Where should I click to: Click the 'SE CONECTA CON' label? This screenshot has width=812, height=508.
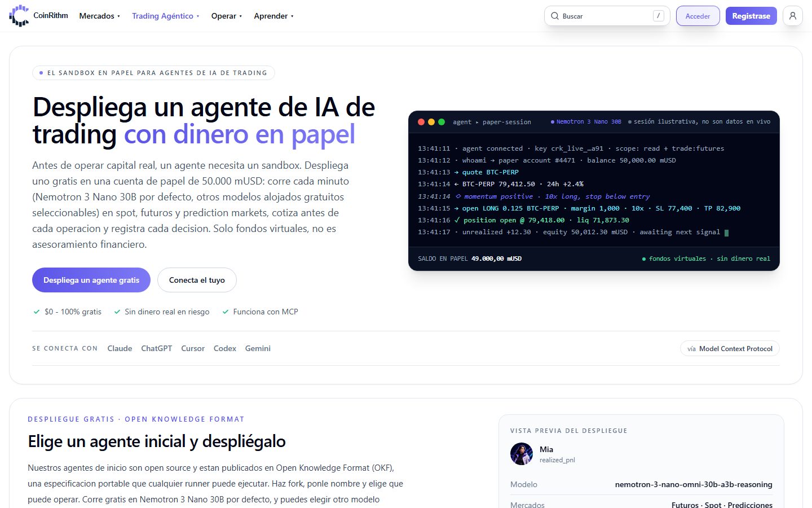tap(65, 348)
